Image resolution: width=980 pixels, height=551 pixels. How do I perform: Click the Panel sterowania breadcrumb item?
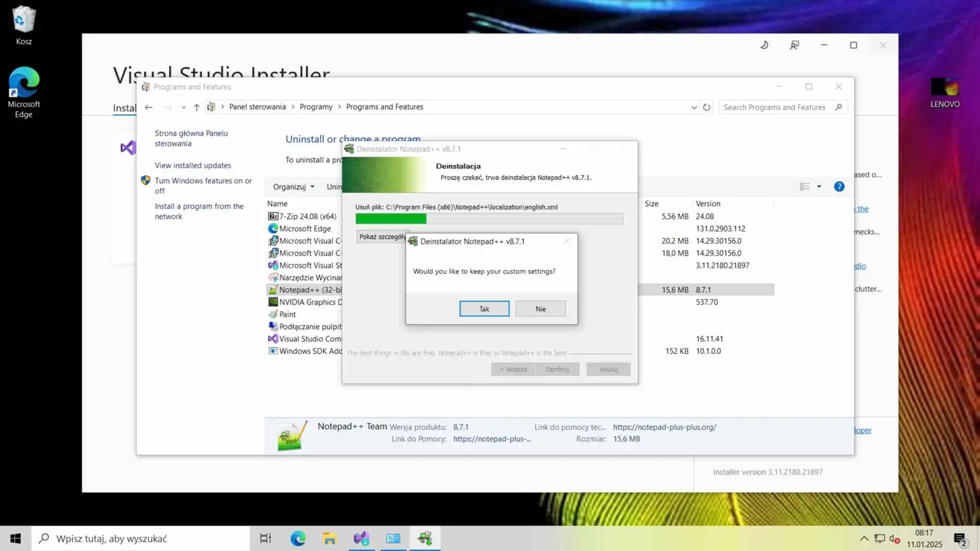point(257,107)
